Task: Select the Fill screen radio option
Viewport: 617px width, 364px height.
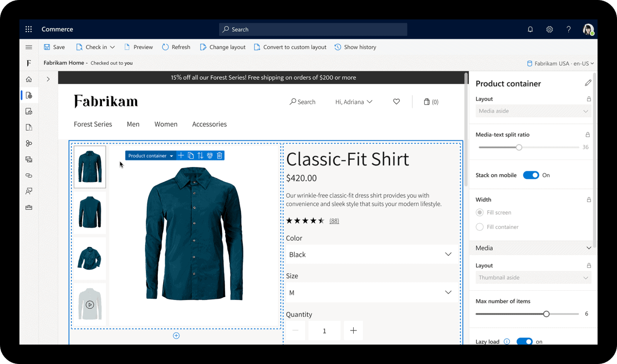Action: click(480, 213)
